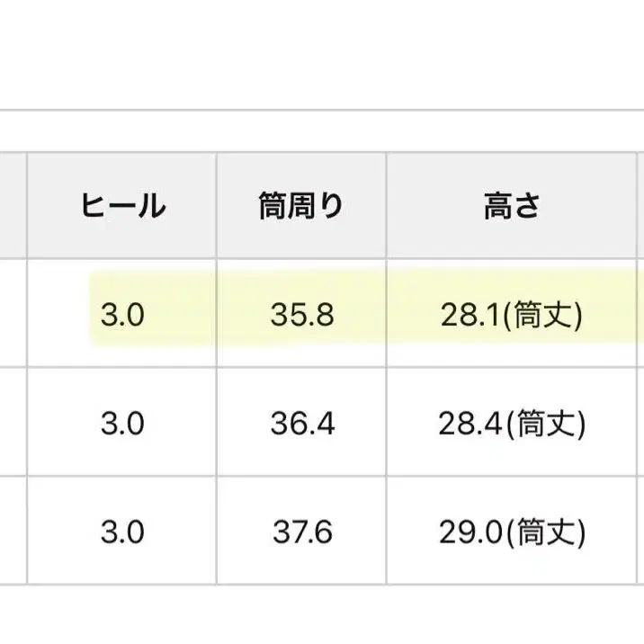Image resolution: width=644 pixels, height=644 pixels.
Task: Select the 3.0 heel value beside 36.4
Action: pos(122,423)
